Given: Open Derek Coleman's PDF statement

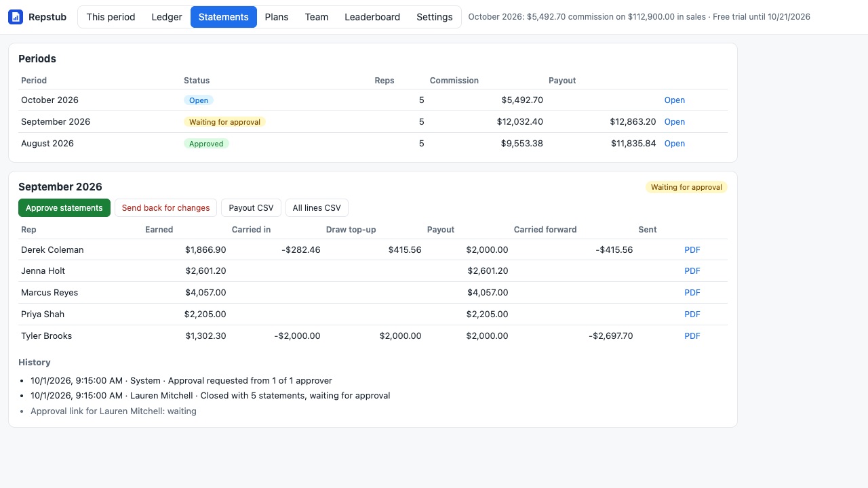Looking at the screenshot, I should pyautogui.click(x=692, y=250).
